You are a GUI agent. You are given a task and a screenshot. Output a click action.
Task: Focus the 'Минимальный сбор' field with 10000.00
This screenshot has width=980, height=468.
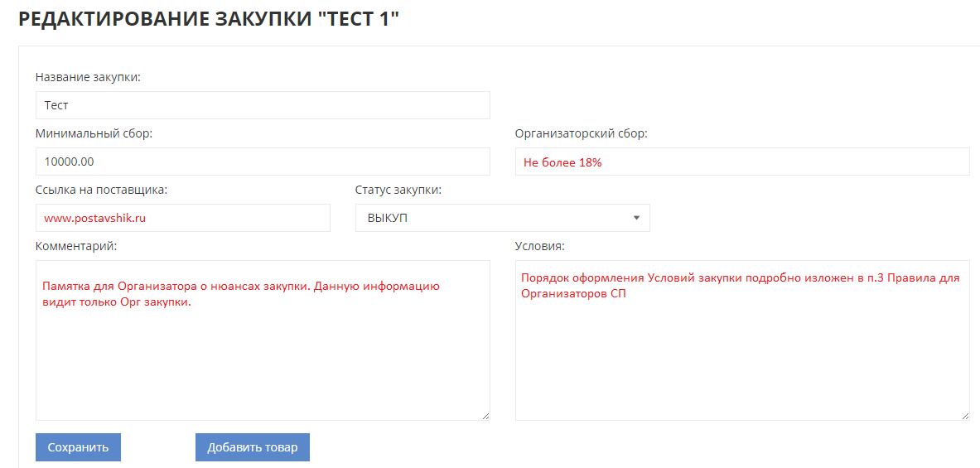pyautogui.click(x=263, y=162)
